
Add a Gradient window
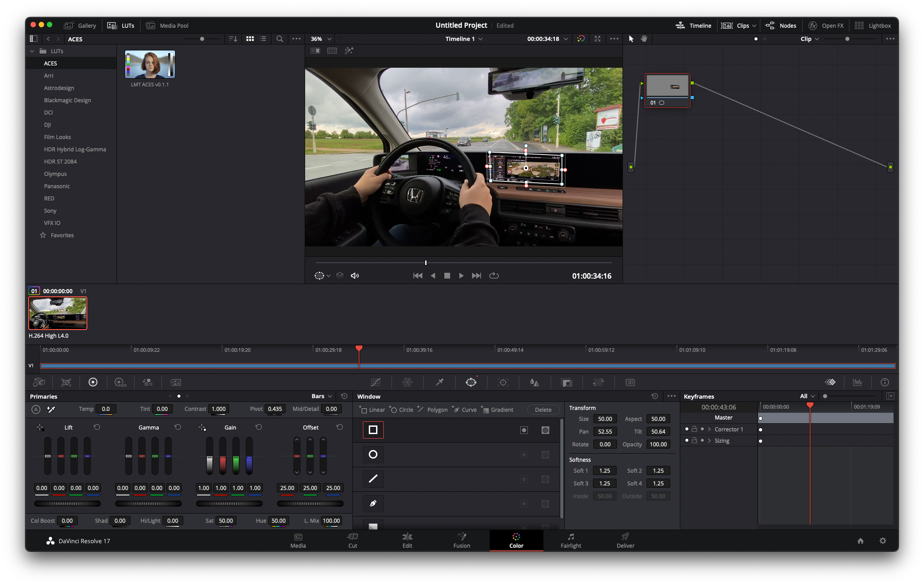coord(497,410)
